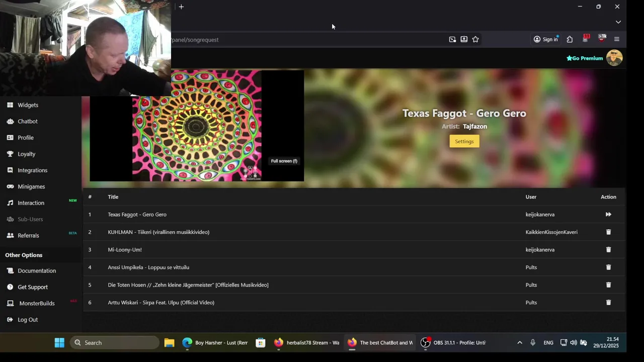Click the yellow Settings button
Image resolution: width=644 pixels, height=362 pixels.
tap(464, 141)
